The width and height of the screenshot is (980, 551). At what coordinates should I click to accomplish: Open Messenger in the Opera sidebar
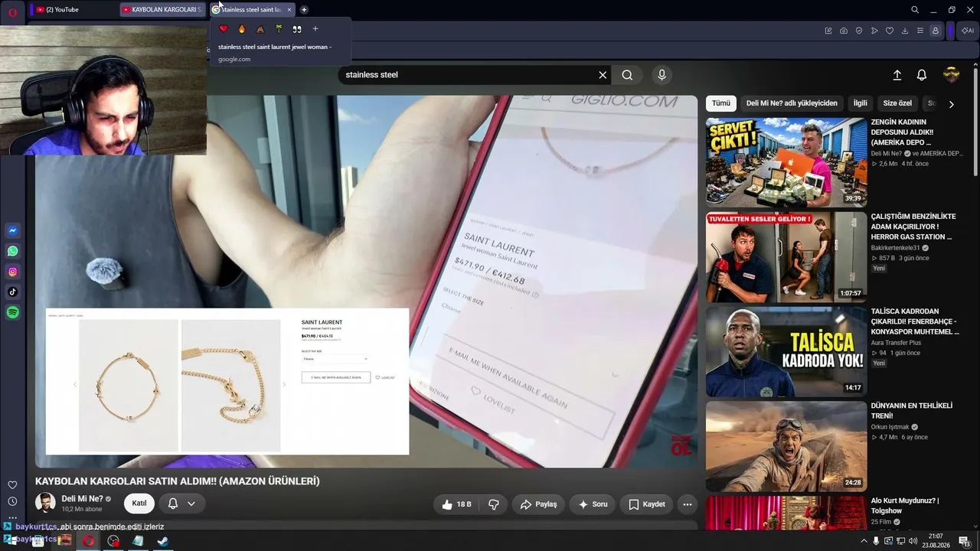click(x=13, y=231)
